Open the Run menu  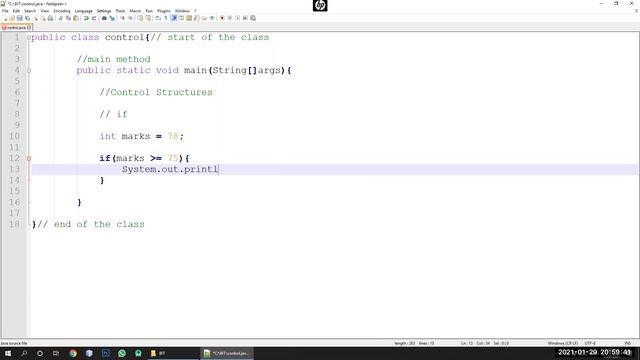tap(149, 11)
